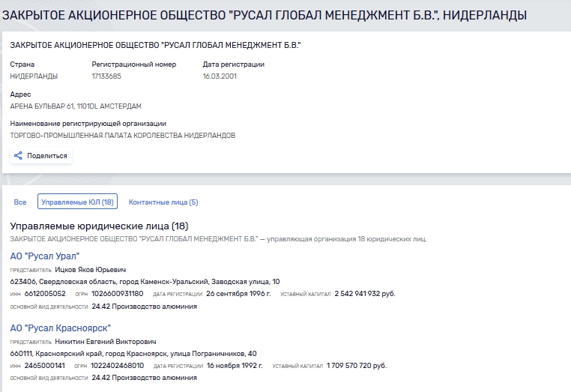Click representative name Ицков Яков Юрьевич
The height and width of the screenshot is (392, 571).
coord(91,270)
